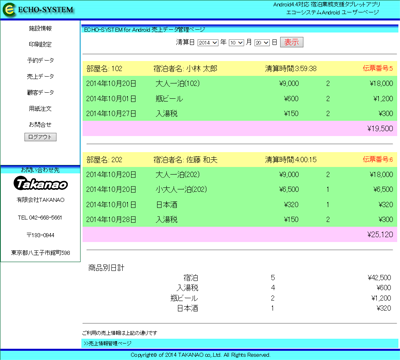Expand the day dropdown showing 20
This screenshot has width=400, height=360.
(x=262, y=43)
